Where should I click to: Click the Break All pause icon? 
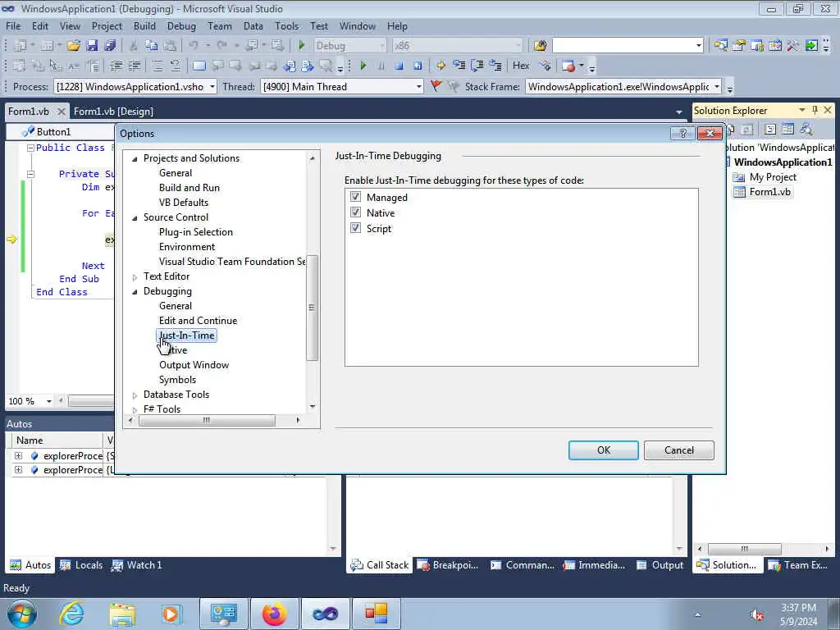tap(381, 66)
